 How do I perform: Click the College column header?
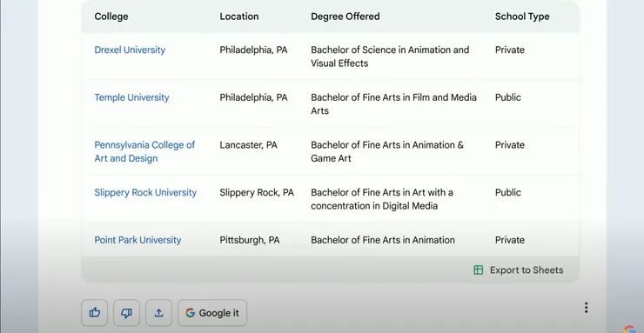tap(111, 17)
